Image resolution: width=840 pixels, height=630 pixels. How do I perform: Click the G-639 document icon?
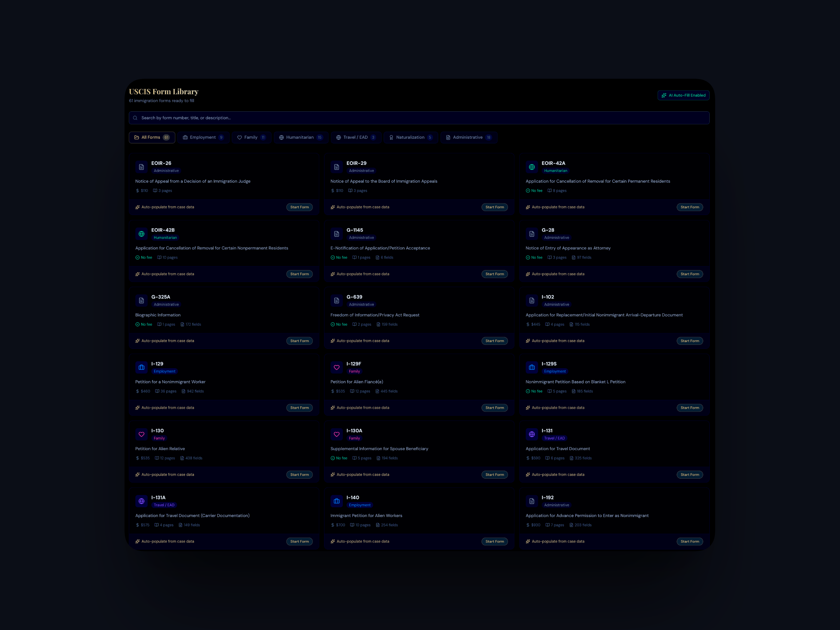(x=336, y=301)
